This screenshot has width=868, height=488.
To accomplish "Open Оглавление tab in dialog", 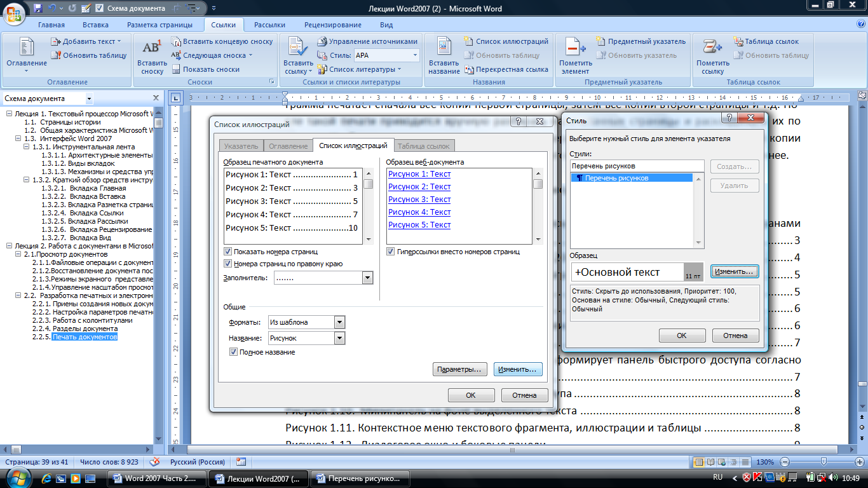I will click(x=288, y=146).
